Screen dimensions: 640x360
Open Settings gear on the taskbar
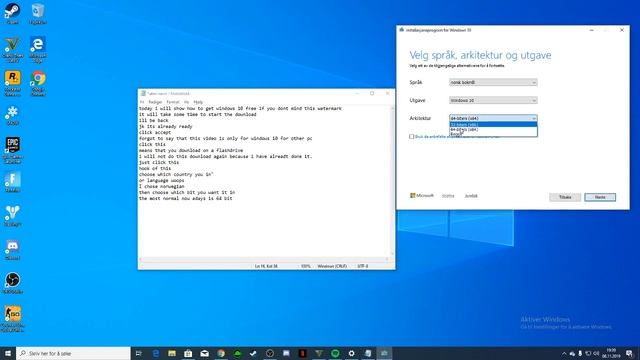click(x=351, y=353)
